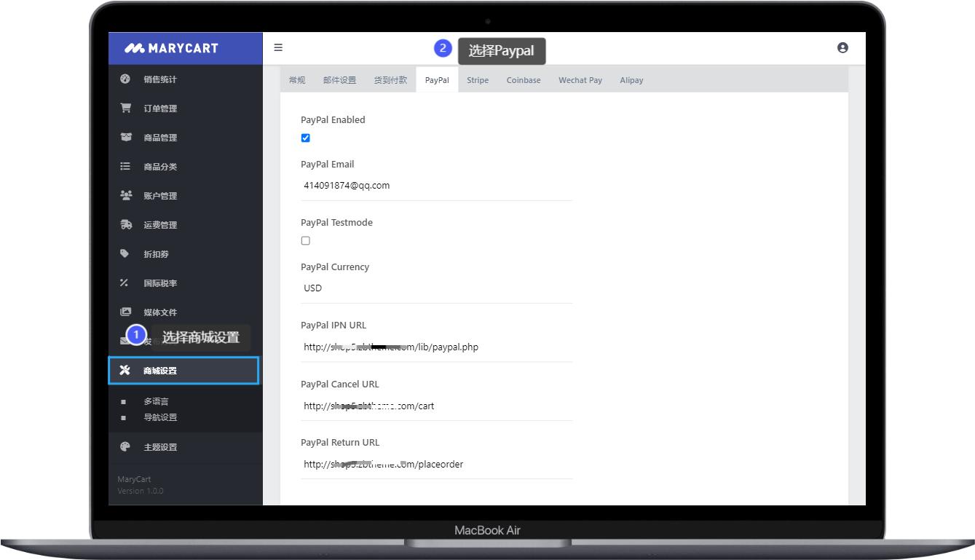The image size is (975, 560).
Task: Click the MaryCart Version 1.0.0 text
Action: (x=141, y=485)
